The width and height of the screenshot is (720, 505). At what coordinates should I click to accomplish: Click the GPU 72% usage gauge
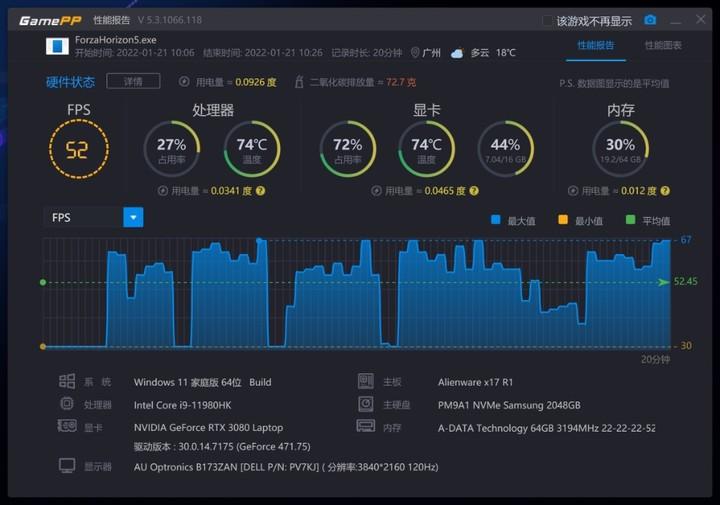[348, 149]
